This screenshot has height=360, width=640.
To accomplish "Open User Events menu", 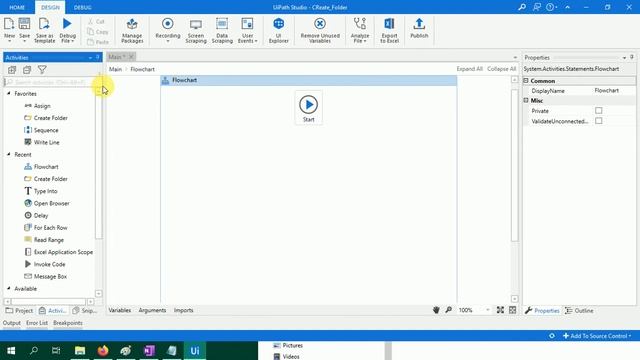I will [247, 30].
